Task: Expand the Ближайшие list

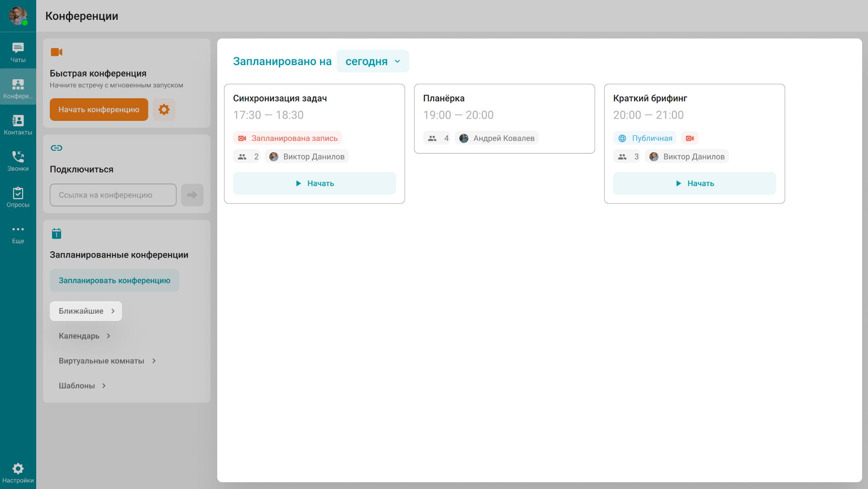Action: (x=86, y=311)
